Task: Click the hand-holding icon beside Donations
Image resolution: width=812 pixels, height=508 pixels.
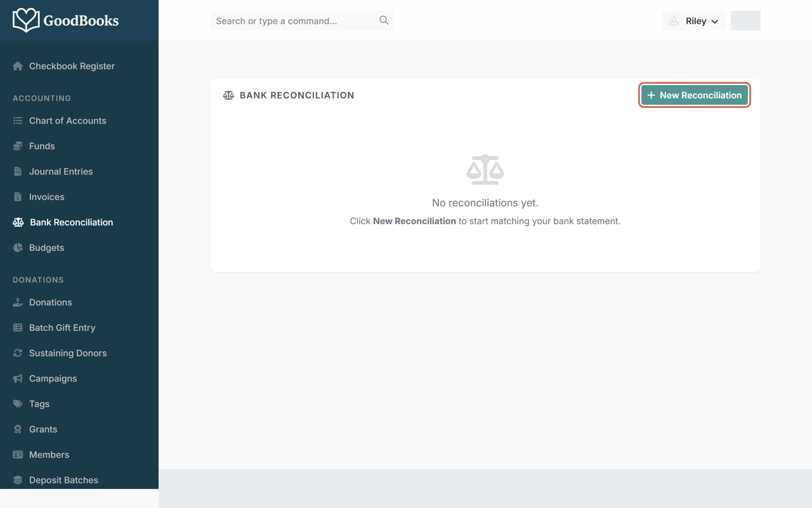Action: (x=18, y=302)
